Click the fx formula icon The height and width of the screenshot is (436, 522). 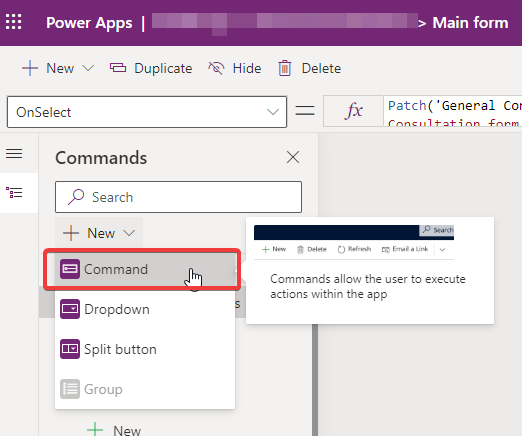click(354, 111)
